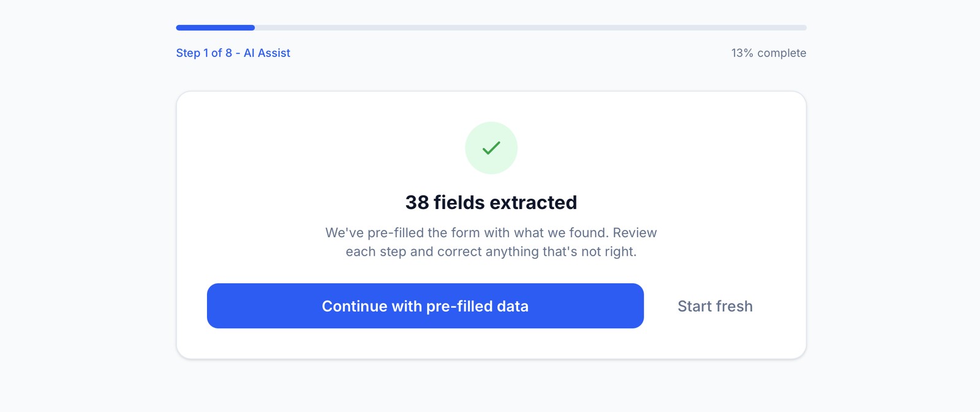
Task: Click the review instructions description text
Action: pyautogui.click(x=491, y=242)
